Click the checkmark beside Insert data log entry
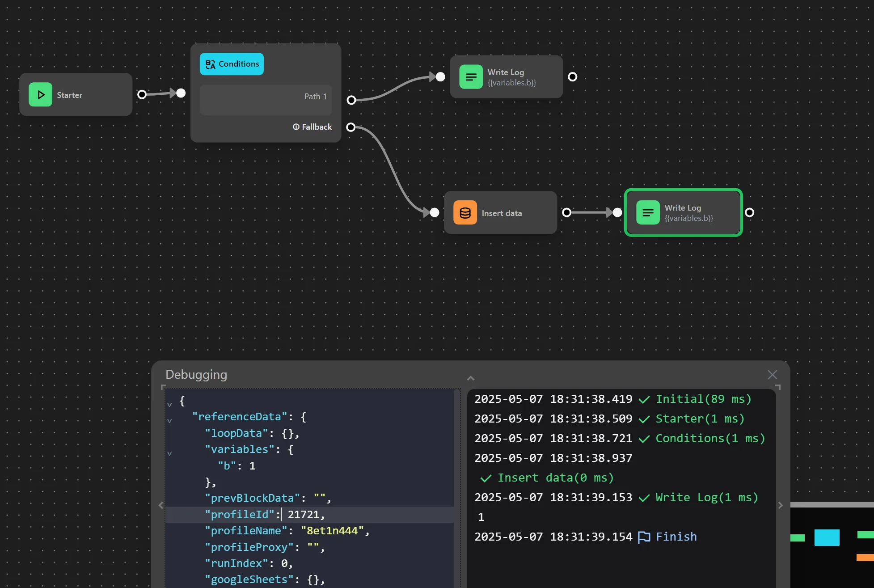The image size is (874, 588). [486, 478]
